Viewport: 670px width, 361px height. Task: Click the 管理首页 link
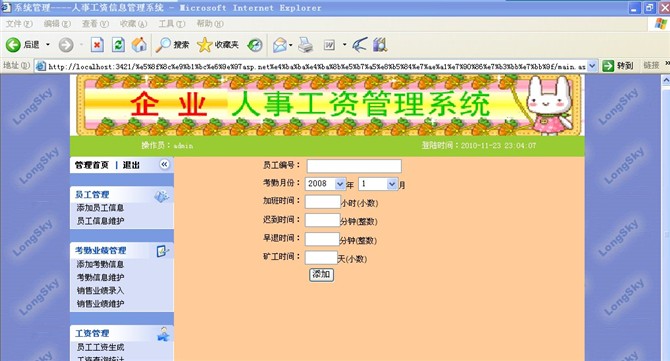click(x=92, y=165)
